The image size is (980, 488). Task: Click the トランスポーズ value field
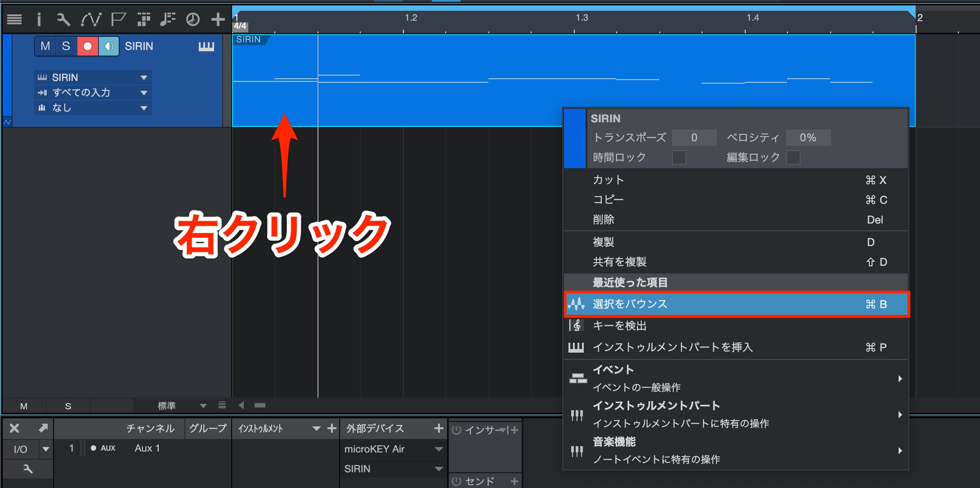[x=694, y=138]
